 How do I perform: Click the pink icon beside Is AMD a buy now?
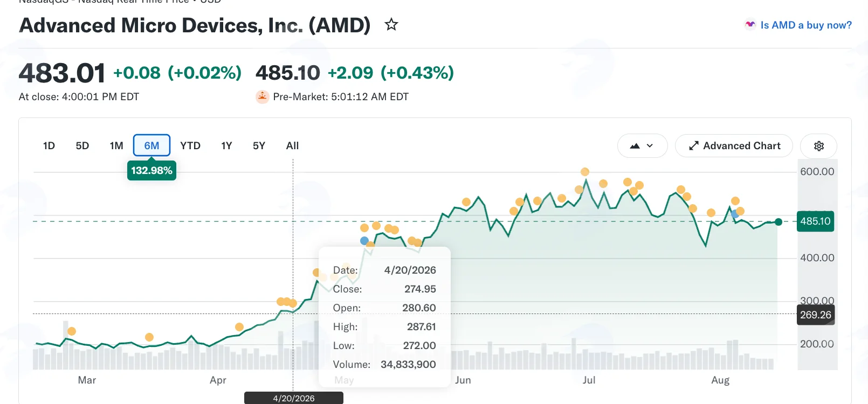pyautogui.click(x=750, y=25)
